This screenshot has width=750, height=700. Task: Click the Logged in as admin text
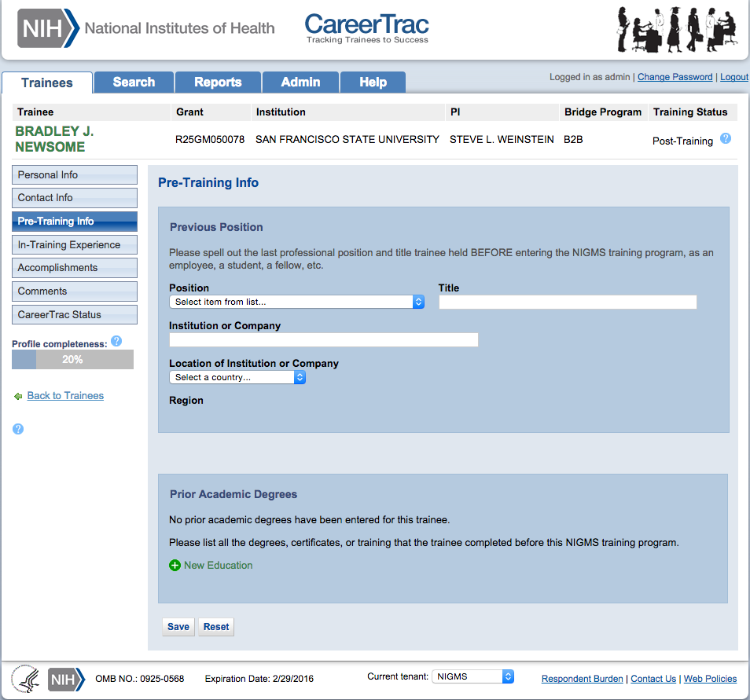point(590,77)
